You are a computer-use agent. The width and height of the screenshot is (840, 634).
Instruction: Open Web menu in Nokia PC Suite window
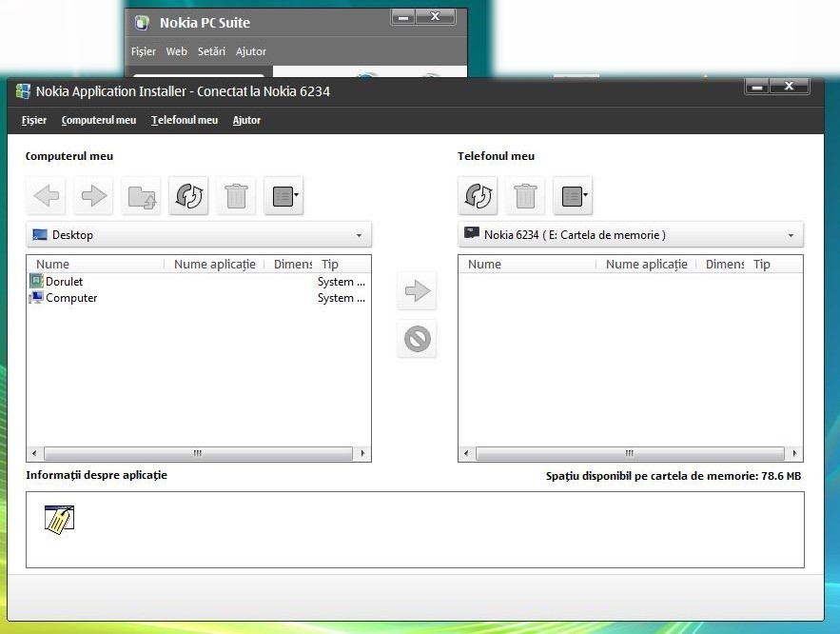(176, 51)
